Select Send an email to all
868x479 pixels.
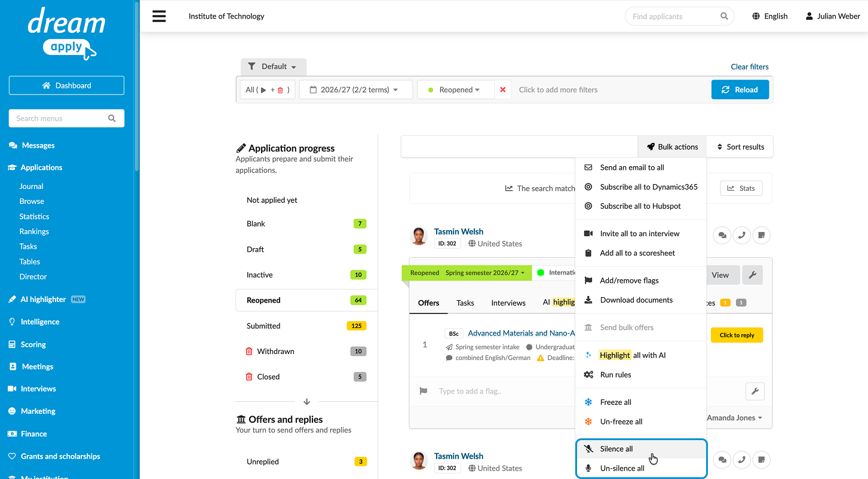641,167
